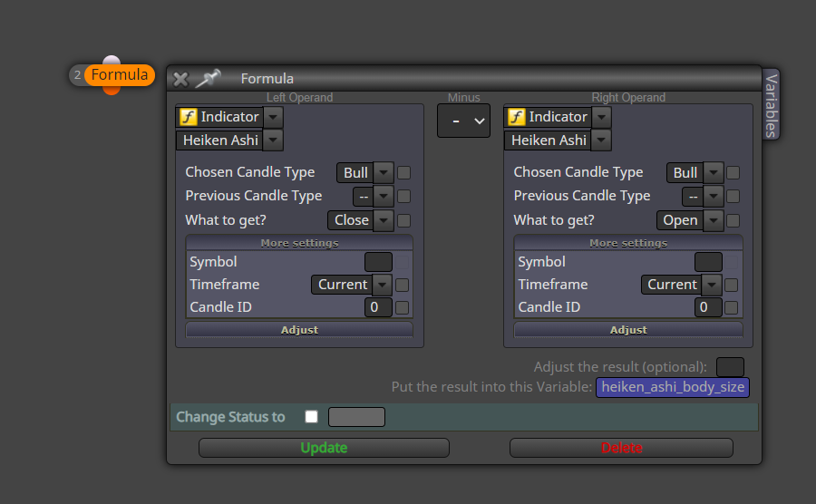Toggle left Timeframe checkbox
The width and height of the screenshot is (816, 504).
(402, 285)
